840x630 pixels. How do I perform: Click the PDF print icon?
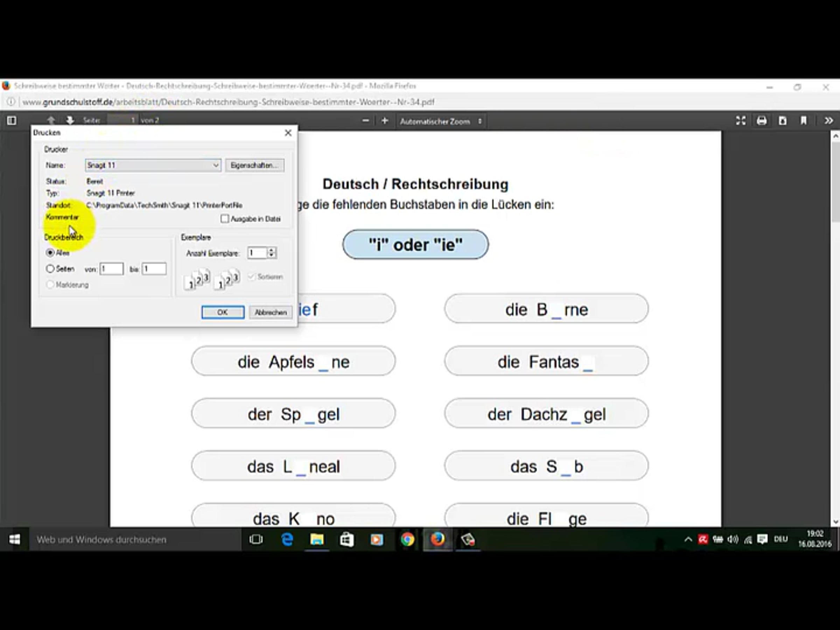point(761,121)
